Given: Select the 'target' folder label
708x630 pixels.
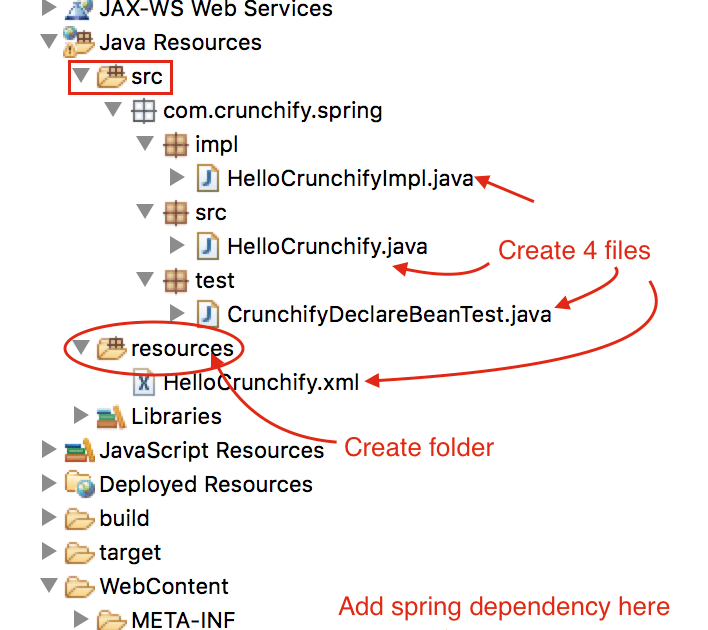Looking at the screenshot, I should click(130, 553).
